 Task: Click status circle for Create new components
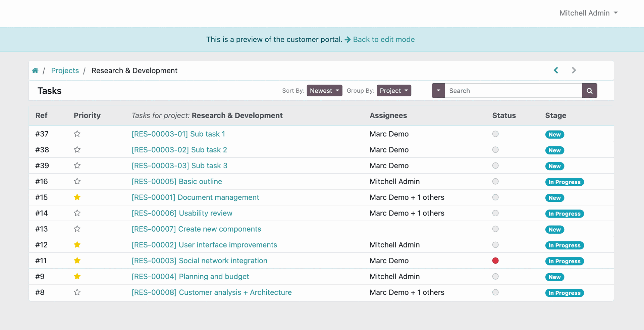pos(495,229)
